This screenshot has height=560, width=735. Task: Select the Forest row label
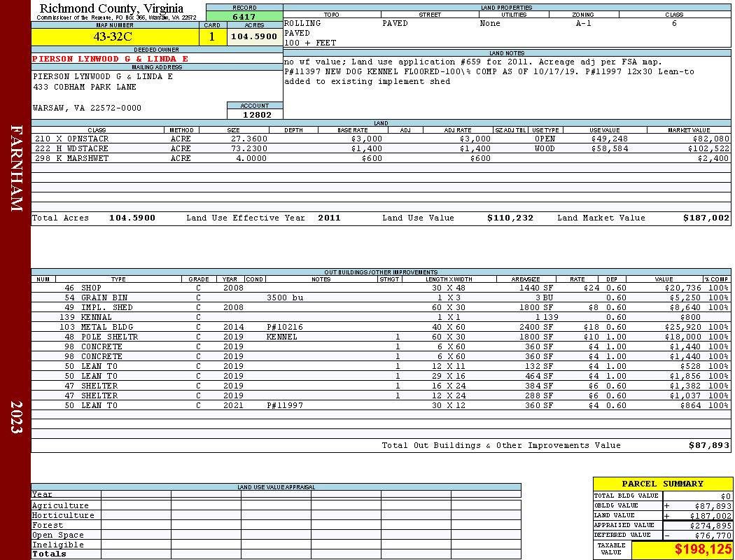click(48, 525)
